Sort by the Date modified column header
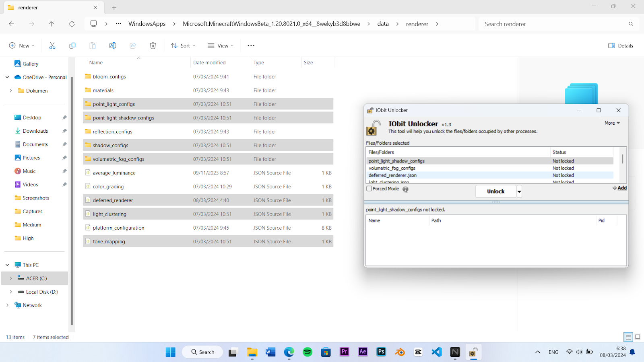Image resolution: width=644 pixels, height=362 pixels. point(209,63)
